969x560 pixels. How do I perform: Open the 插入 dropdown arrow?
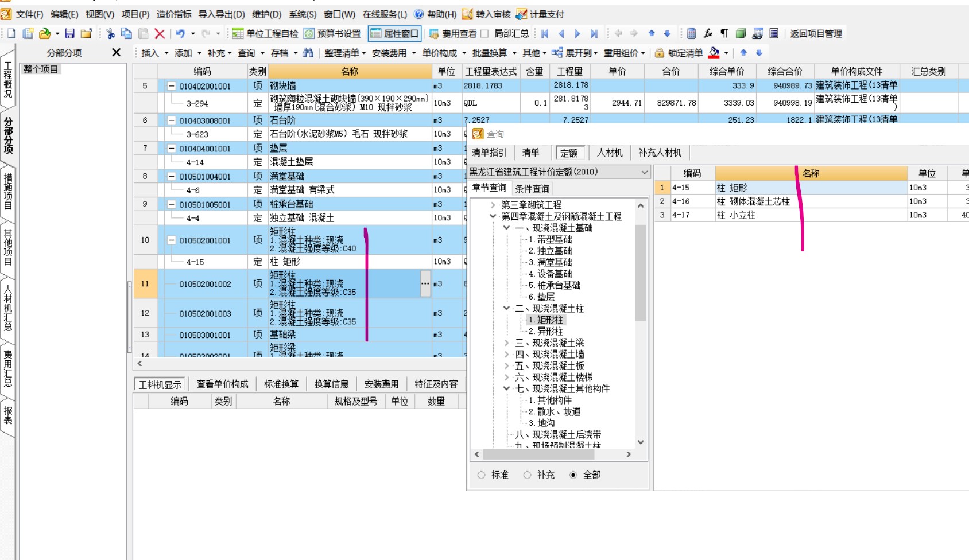pyautogui.click(x=166, y=53)
